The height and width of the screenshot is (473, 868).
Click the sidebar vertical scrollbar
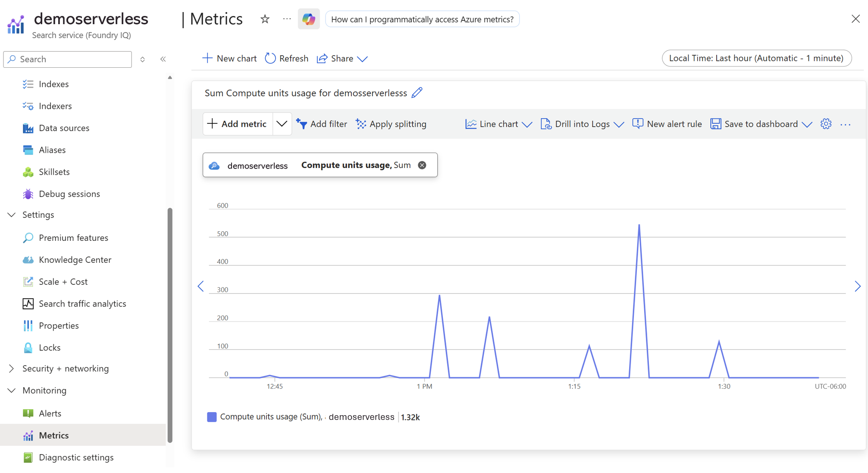pyautogui.click(x=170, y=325)
